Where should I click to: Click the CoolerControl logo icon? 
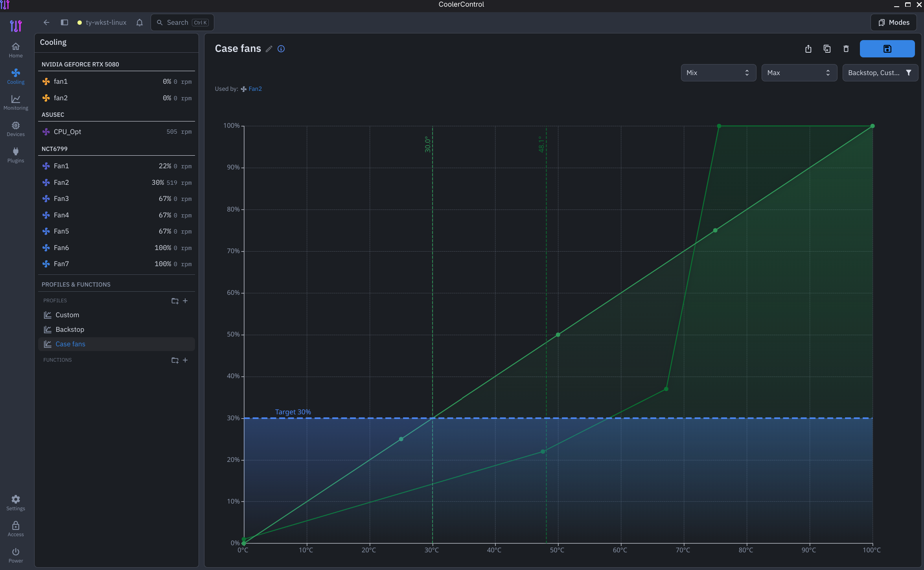tap(16, 26)
